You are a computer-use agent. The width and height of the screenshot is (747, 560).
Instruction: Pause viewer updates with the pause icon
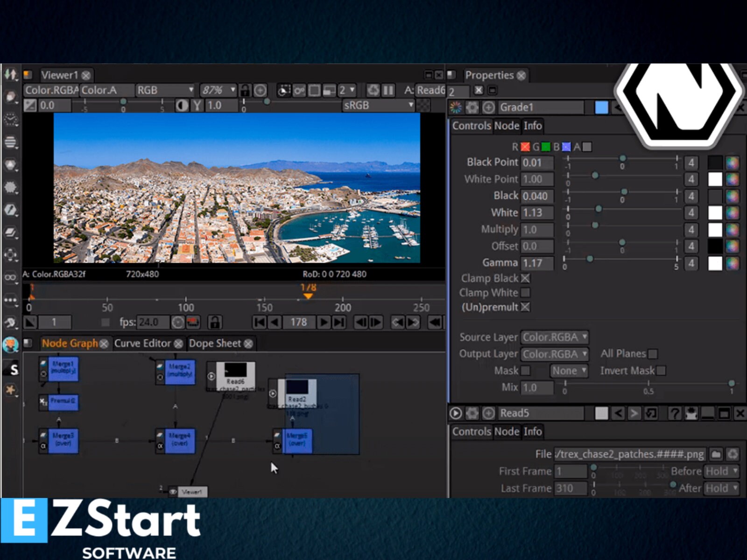click(x=388, y=90)
